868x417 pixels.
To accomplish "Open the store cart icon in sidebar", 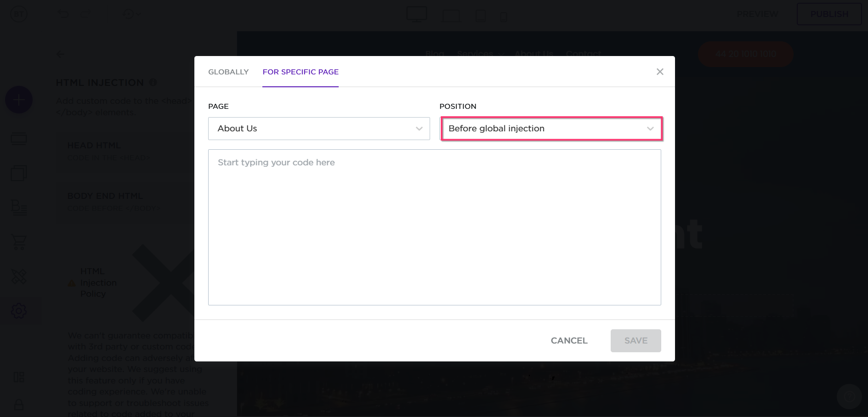I will [x=19, y=242].
